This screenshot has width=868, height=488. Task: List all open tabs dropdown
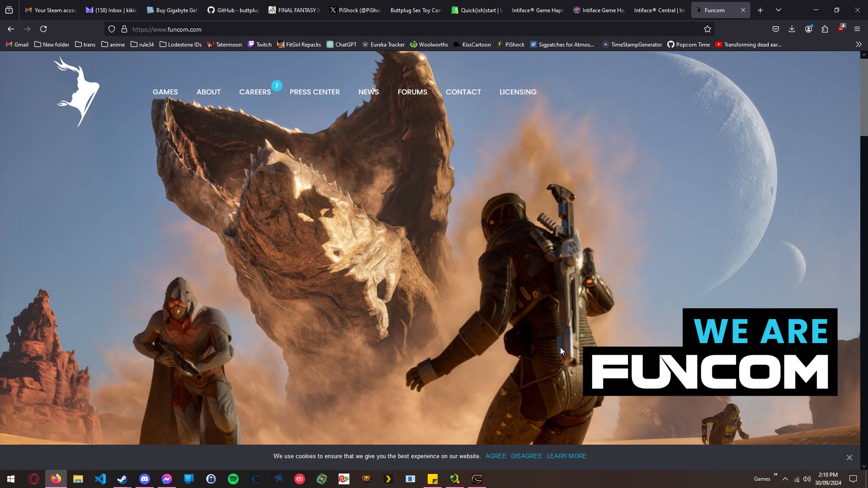pos(778,10)
